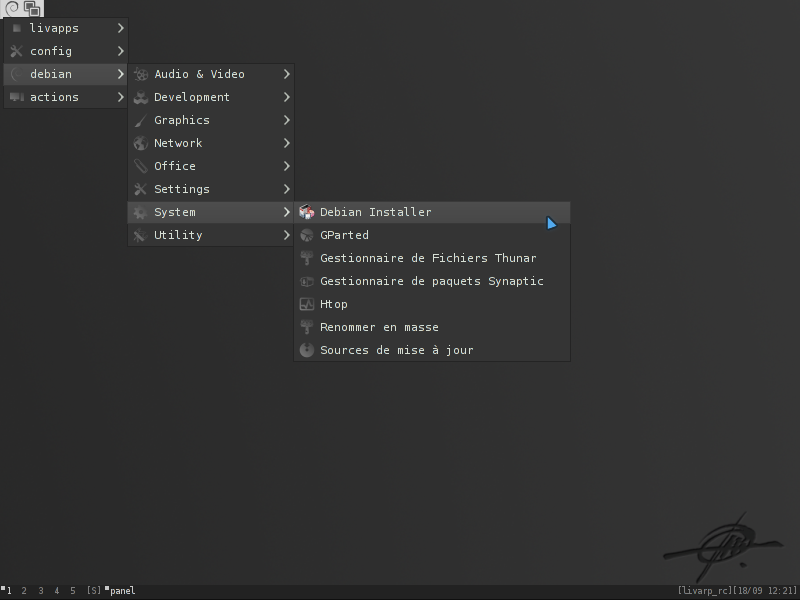Switch to workspace 1

point(8,591)
